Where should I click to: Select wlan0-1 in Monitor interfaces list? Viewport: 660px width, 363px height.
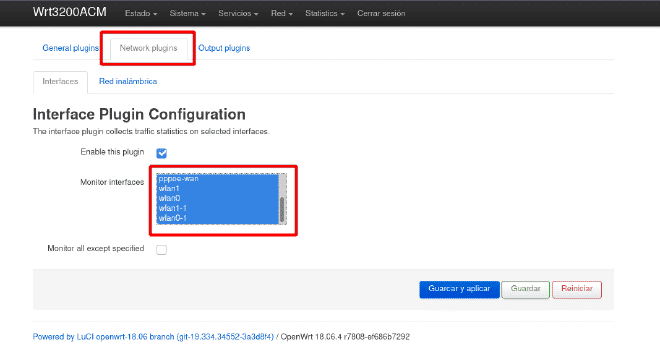217,218
